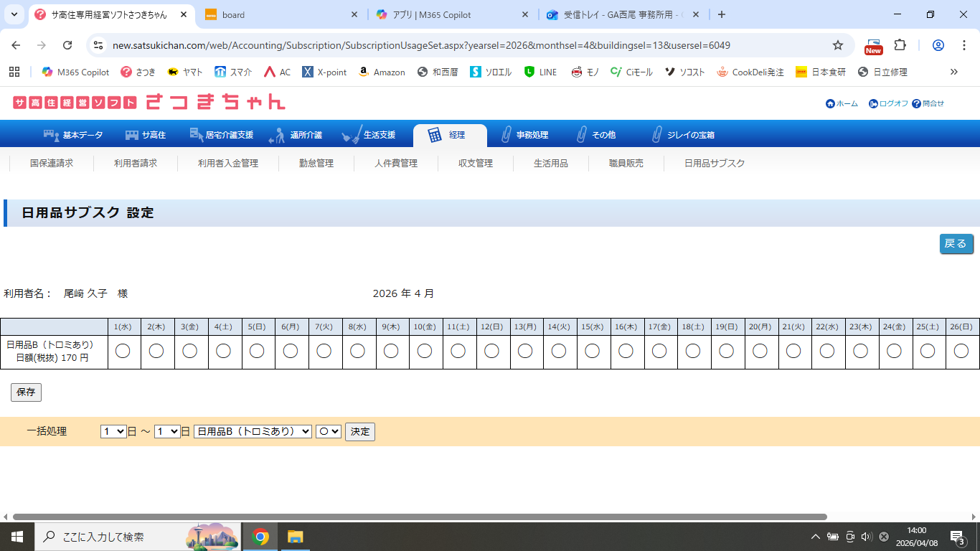The image size is (980, 551).
Task: Open the 経理 accounting tab
Action: click(x=449, y=135)
